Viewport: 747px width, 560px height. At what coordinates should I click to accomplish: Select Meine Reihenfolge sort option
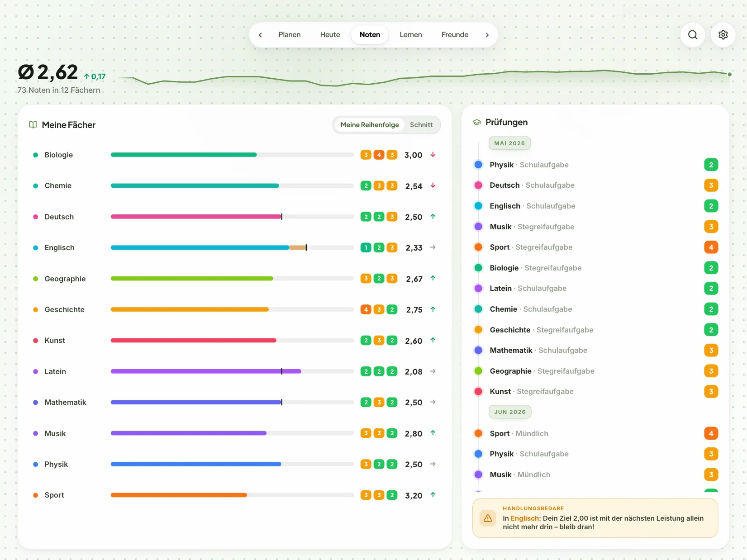pos(370,125)
